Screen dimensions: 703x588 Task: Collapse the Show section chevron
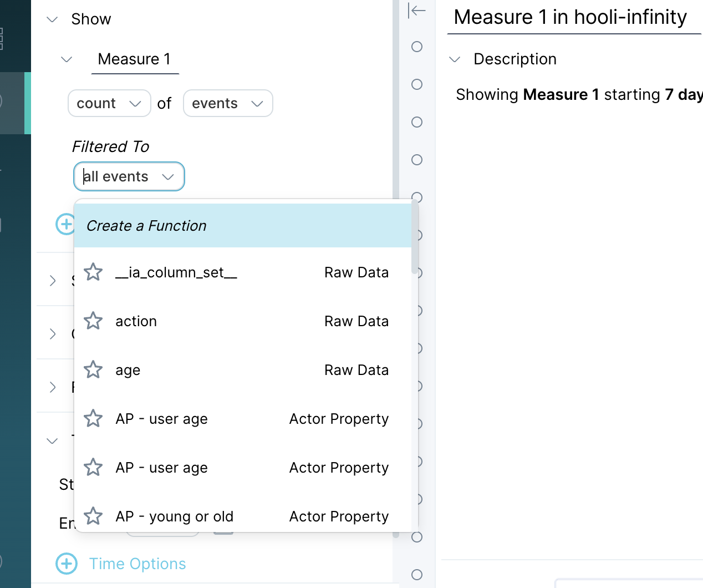tap(53, 19)
